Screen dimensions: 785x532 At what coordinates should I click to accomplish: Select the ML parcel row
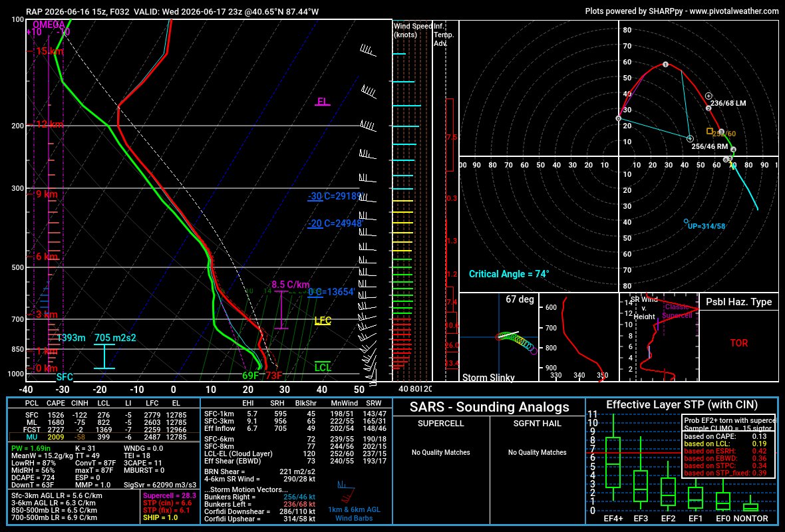tap(106, 422)
